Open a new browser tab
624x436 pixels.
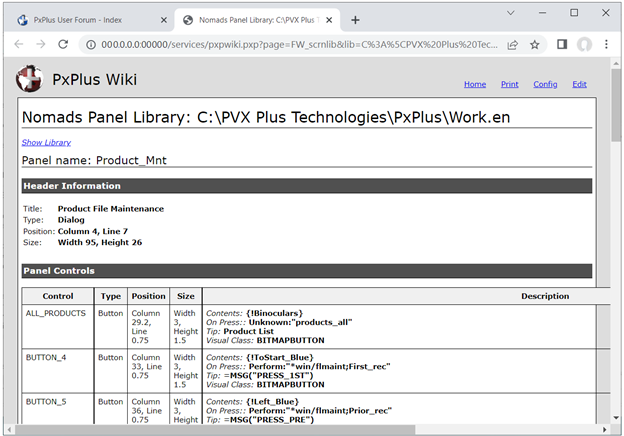point(355,19)
